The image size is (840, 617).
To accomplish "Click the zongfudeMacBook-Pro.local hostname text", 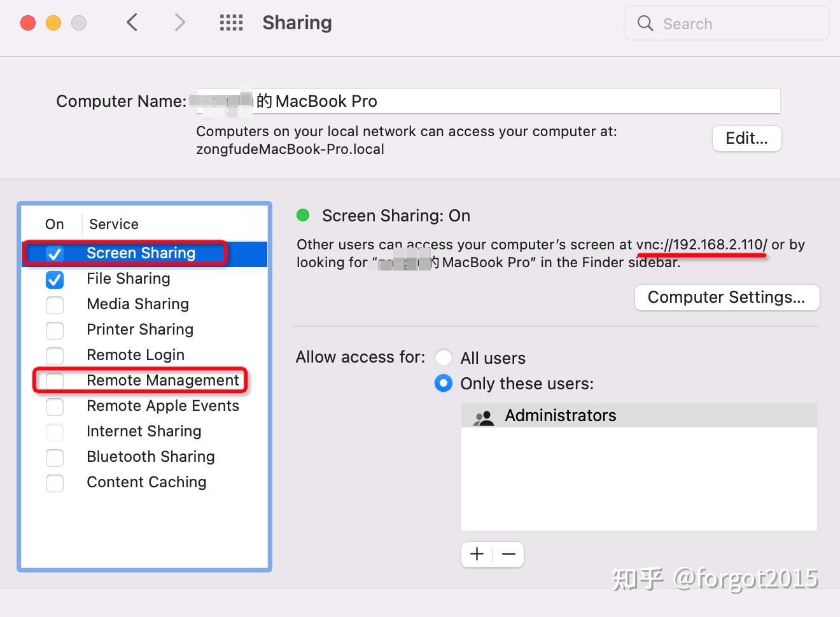I will tap(290, 149).
